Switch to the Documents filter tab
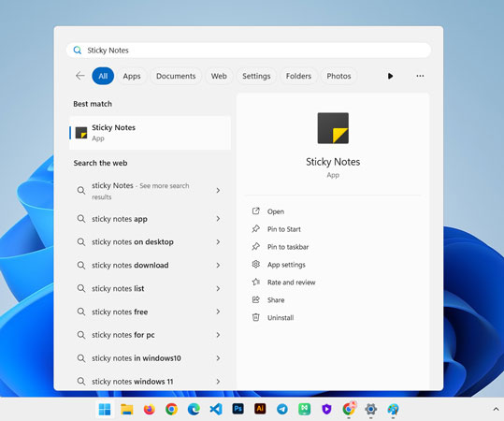Screen dimensions: 504x421 (176, 76)
